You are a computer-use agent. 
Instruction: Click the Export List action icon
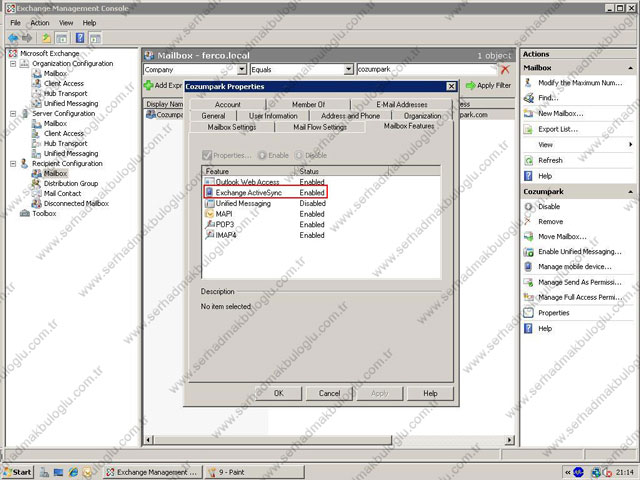[529, 129]
